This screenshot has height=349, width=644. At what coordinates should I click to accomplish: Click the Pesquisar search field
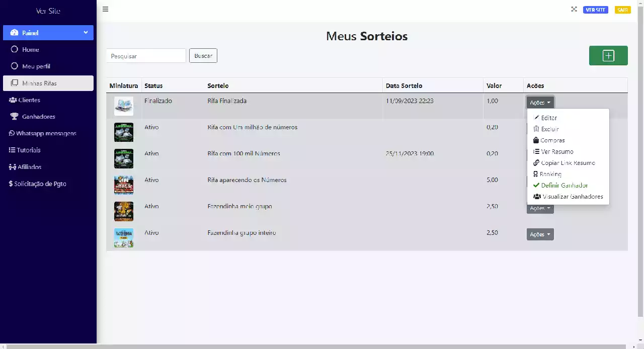tap(146, 56)
